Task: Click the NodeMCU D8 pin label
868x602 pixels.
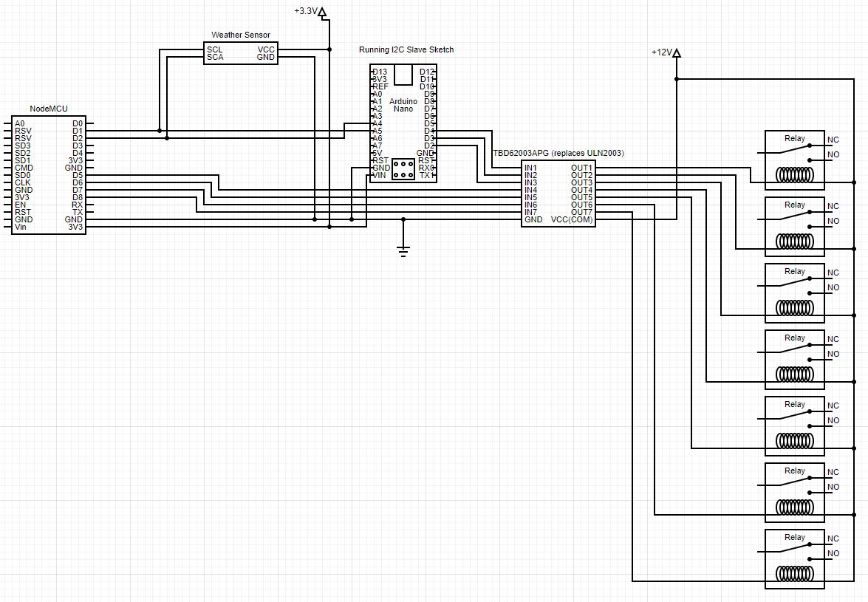Action: click(x=78, y=197)
